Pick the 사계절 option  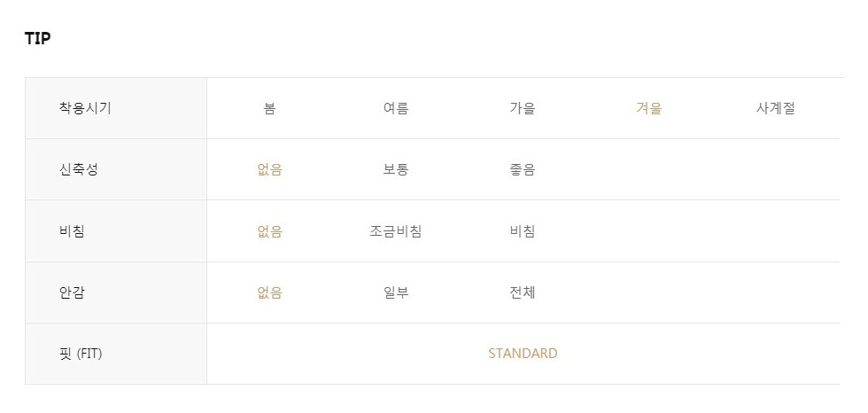775,109
